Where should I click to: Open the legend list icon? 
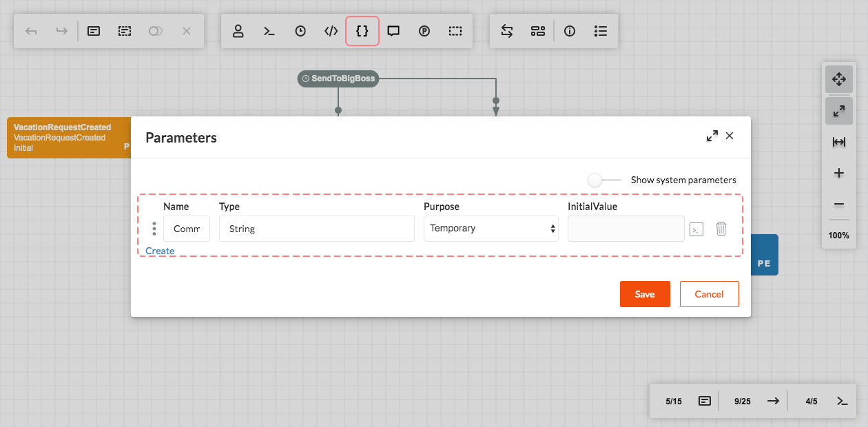[601, 31]
